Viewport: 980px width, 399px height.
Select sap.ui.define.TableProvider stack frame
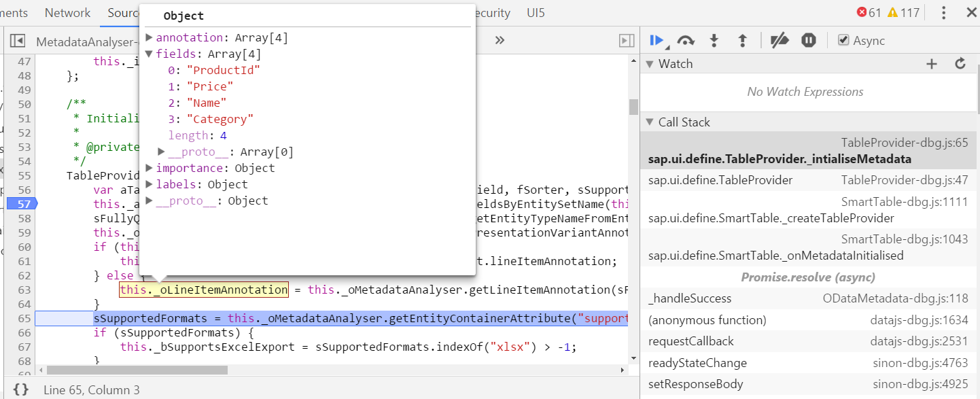[808, 180]
